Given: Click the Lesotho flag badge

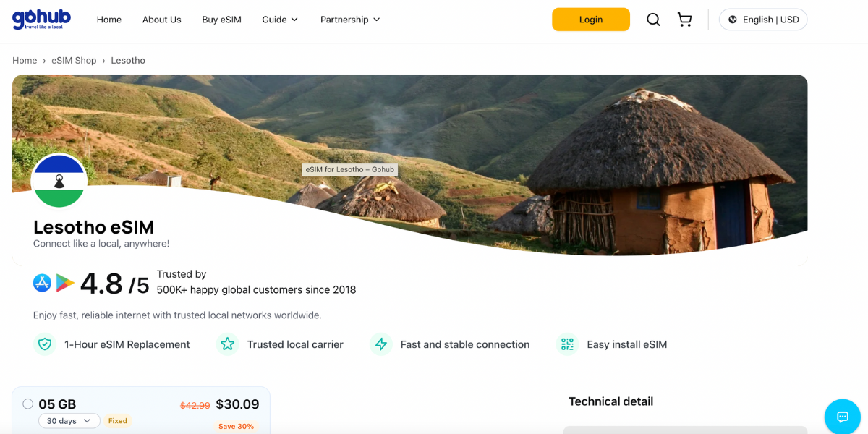Looking at the screenshot, I should tap(59, 182).
